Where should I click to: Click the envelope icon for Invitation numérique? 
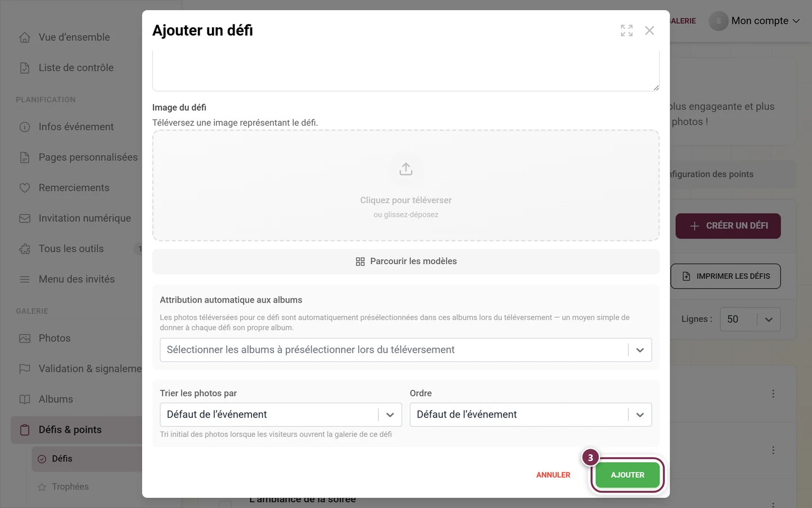[x=25, y=218]
